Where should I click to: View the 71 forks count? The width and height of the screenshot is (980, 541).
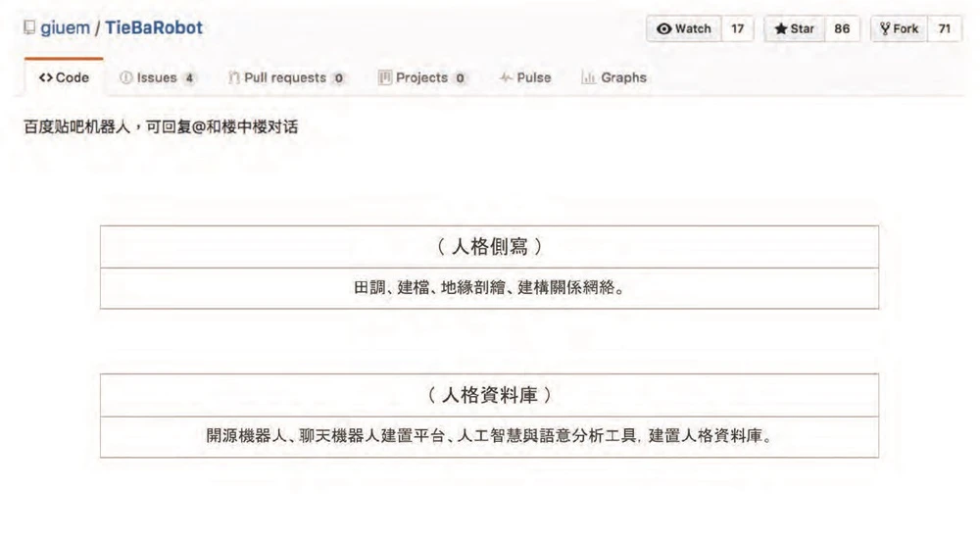pos(944,29)
